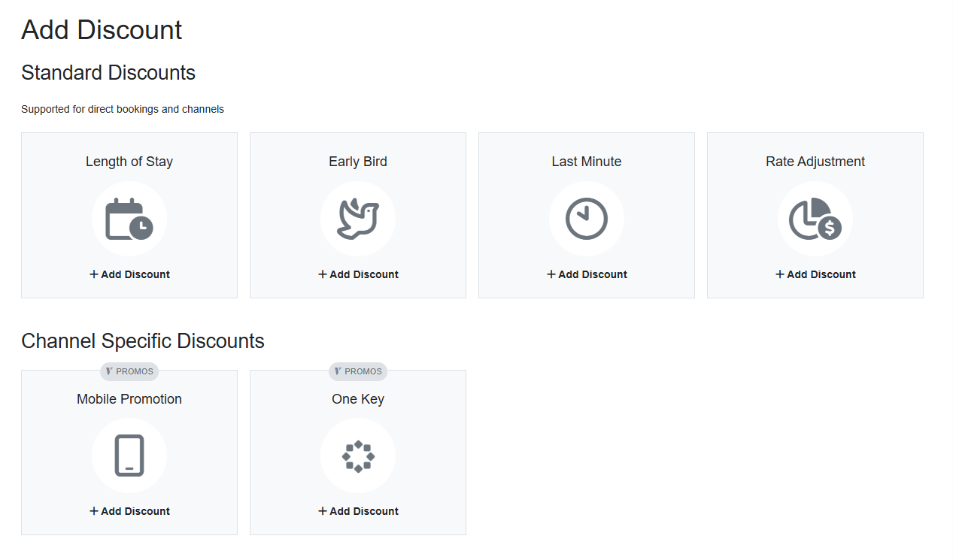Click the Mobile Promotion phone icon
The image size is (953, 560).
[129, 456]
